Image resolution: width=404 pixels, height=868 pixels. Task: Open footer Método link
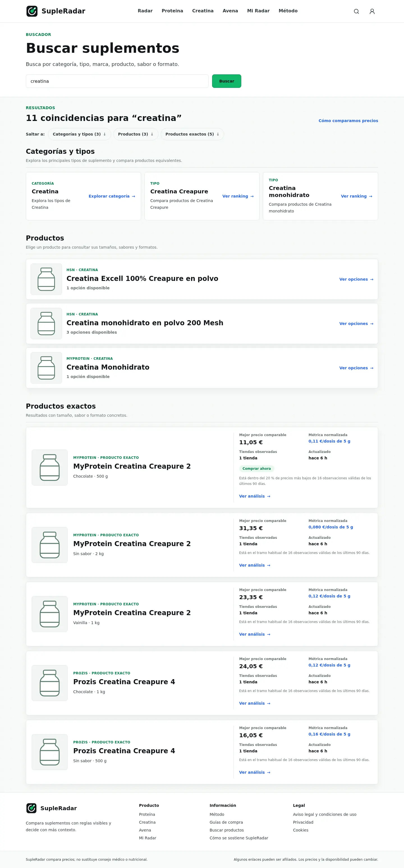coord(217,814)
